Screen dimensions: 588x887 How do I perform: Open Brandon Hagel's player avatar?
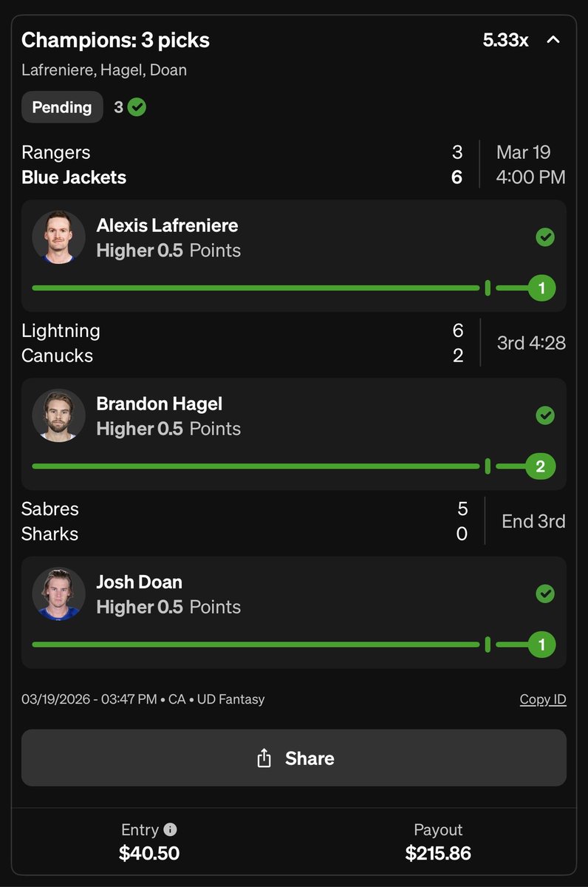click(59, 415)
